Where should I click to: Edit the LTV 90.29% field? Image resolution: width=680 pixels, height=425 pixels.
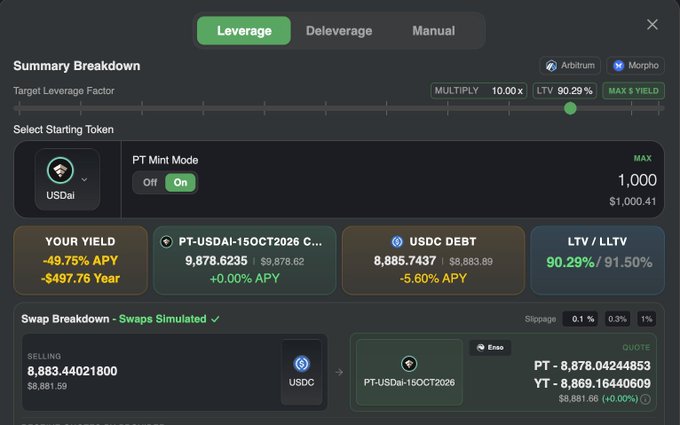(565, 91)
